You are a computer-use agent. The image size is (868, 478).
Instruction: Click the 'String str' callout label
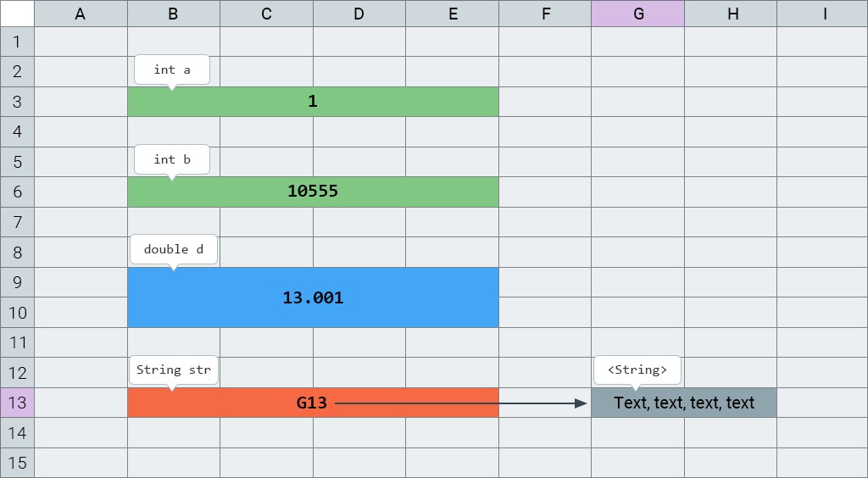pos(174,370)
